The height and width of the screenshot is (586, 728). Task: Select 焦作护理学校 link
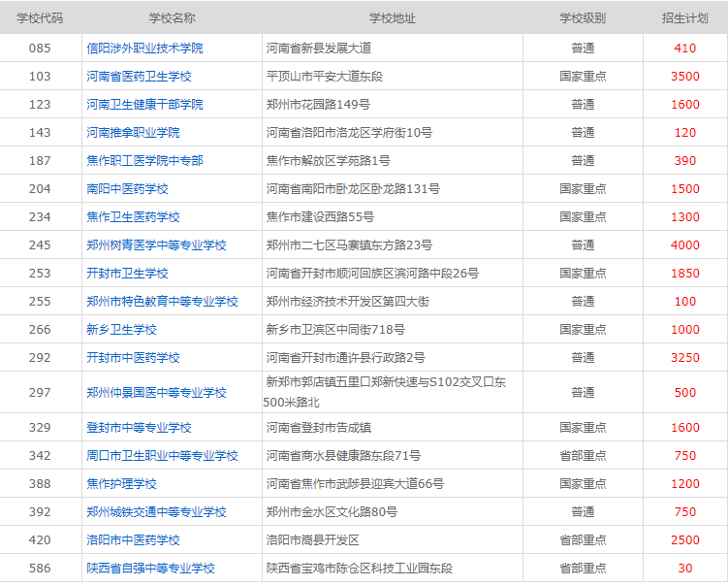click(121, 484)
